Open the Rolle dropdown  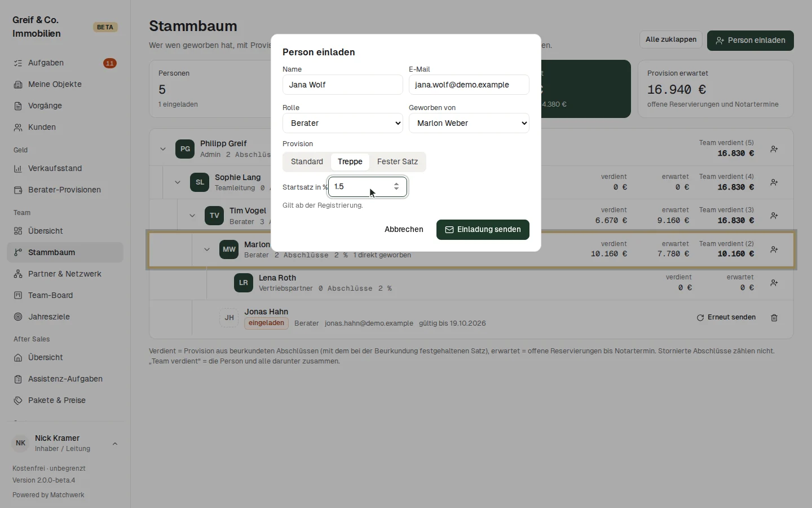click(343, 123)
